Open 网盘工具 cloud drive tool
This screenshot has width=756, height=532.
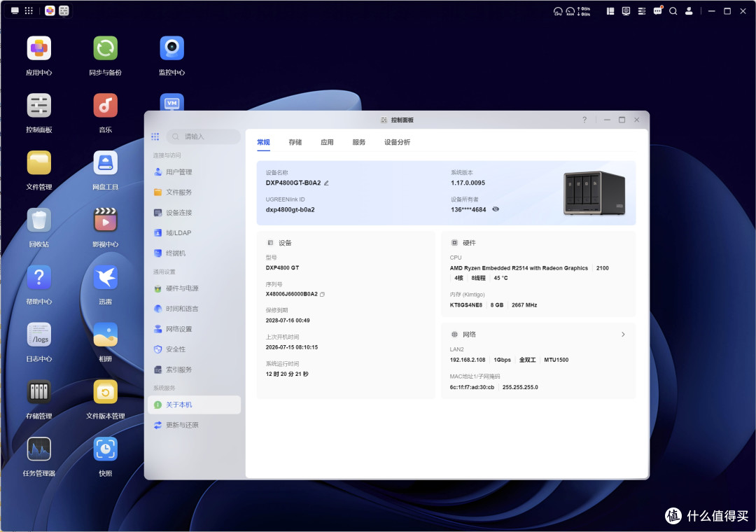tap(105, 163)
